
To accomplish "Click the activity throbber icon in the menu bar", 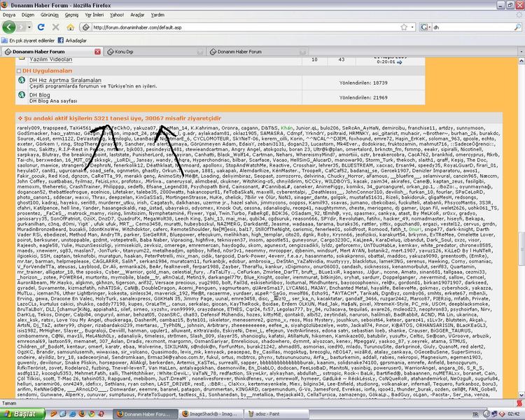I will (519, 15).
